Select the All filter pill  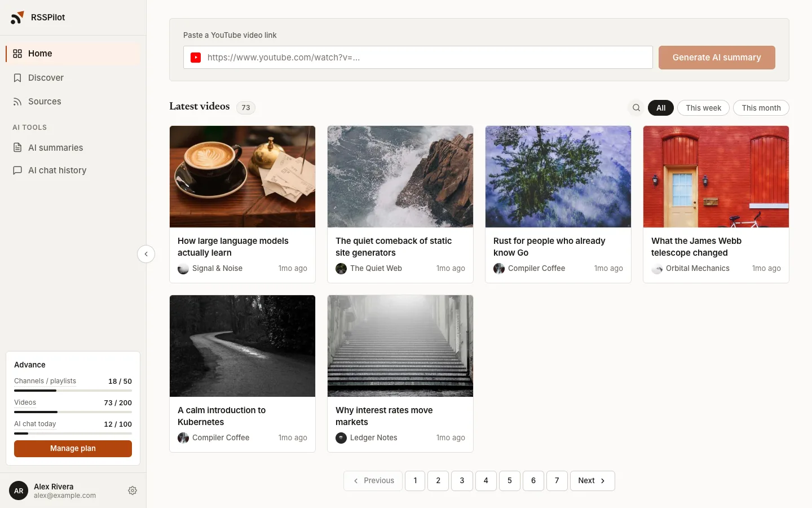pyautogui.click(x=661, y=108)
